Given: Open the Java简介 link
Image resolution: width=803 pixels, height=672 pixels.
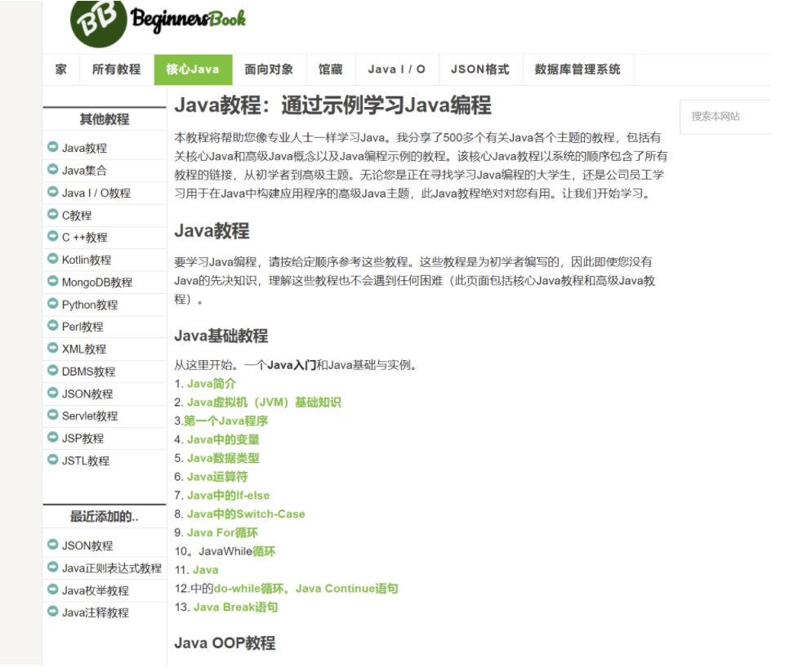Looking at the screenshot, I should point(212,384).
